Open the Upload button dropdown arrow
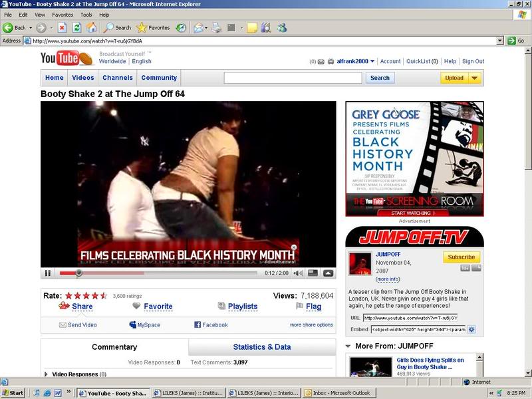Image resolution: width=532 pixels, height=399 pixels. 475,78
